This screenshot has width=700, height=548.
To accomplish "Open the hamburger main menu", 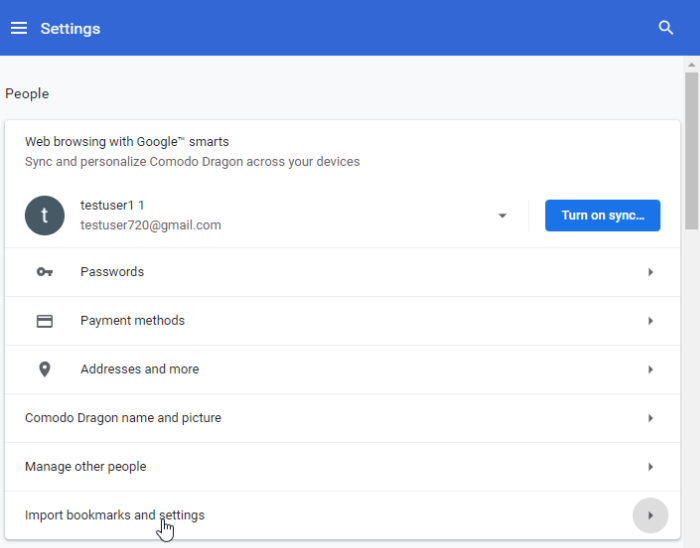I will [19, 28].
